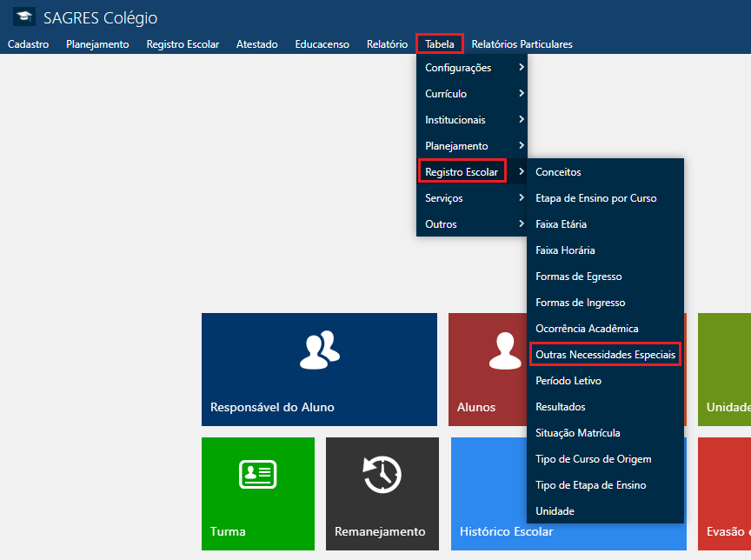The width and height of the screenshot is (751, 560).
Task: Click the person silhouette icon on Alunos tile
Action: click(x=504, y=350)
